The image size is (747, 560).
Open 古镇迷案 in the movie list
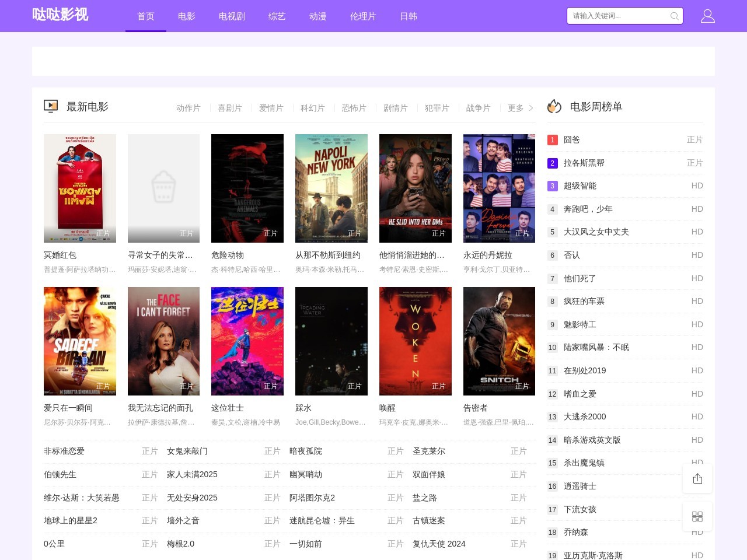coord(429,520)
